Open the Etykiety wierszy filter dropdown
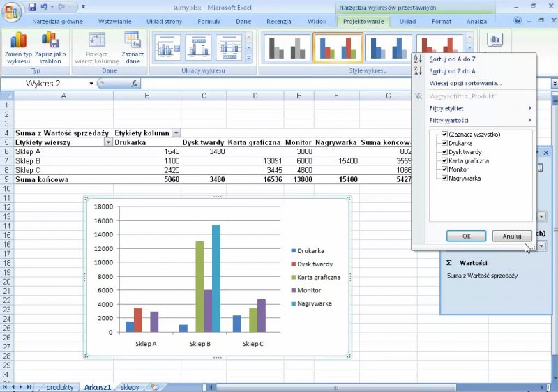This screenshot has height=392, width=558. tap(107, 142)
